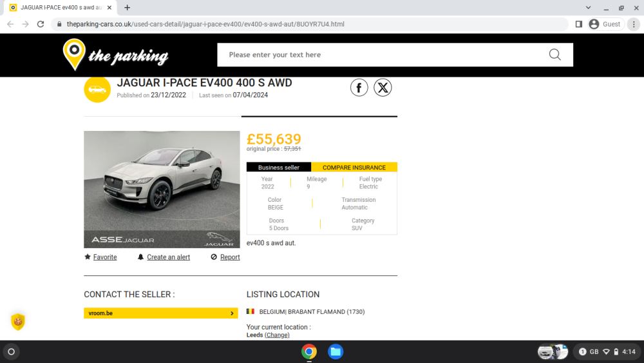
Task: Click Create an alert link
Action: pos(168,257)
